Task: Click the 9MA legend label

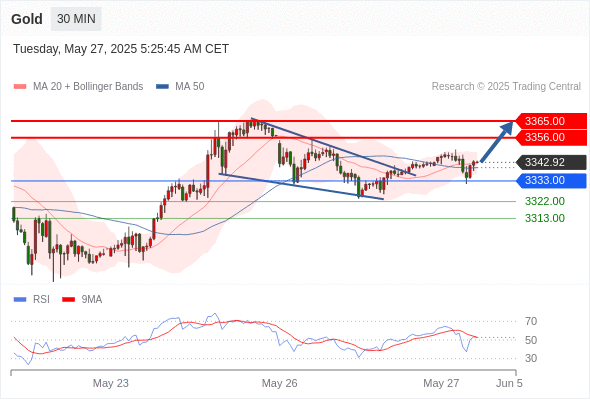Action: click(92, 300)
